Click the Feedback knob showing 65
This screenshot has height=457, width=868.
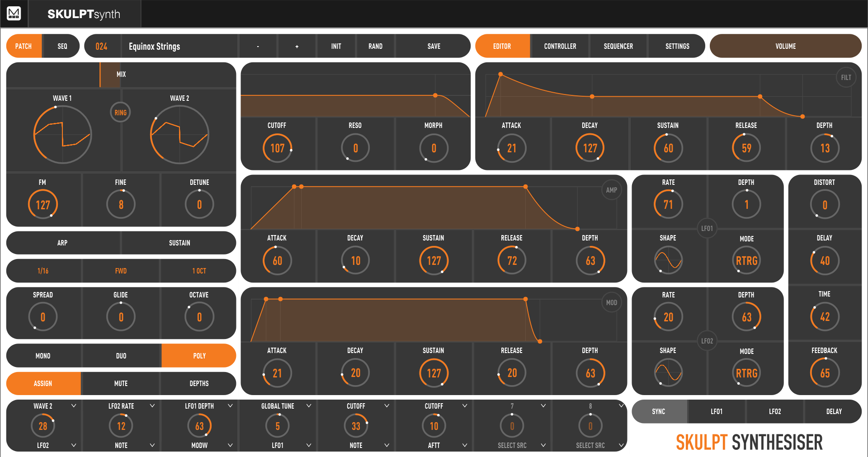[825, 373]
